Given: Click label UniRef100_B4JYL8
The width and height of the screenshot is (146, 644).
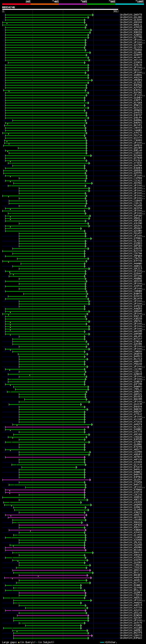Looking at the screenshot, I should click(131, 359).
